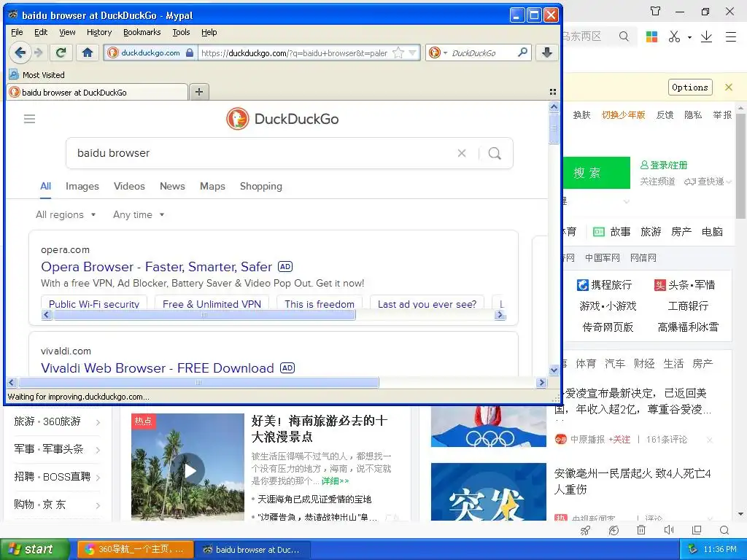Click the Back arrow in Mypal toolbar

[x=20, y=52]
